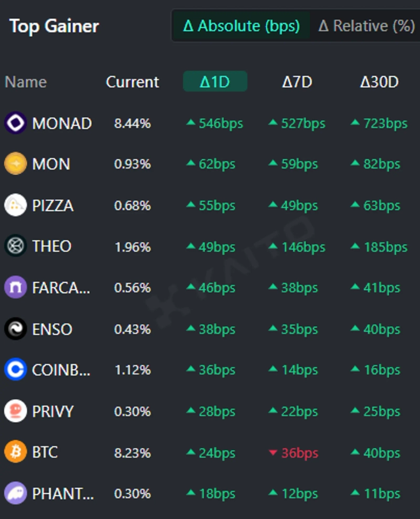This screenshot has width=420, height=519.
Task: Select the Δ30D column tab
Action: pos(379,82)
